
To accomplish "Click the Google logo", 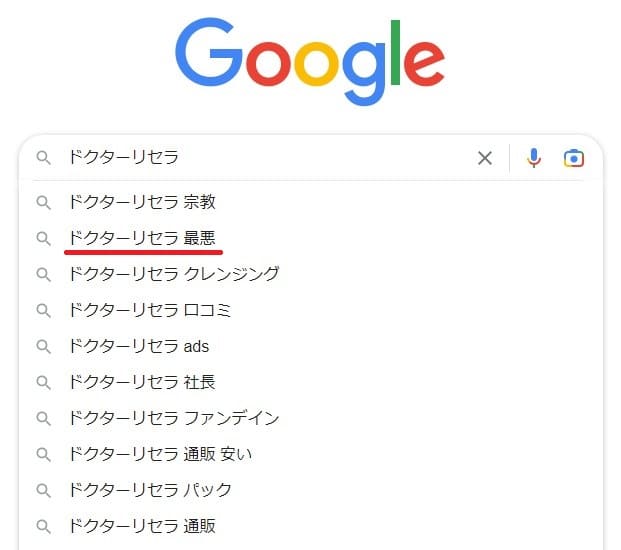I will (x=310, y=60).
